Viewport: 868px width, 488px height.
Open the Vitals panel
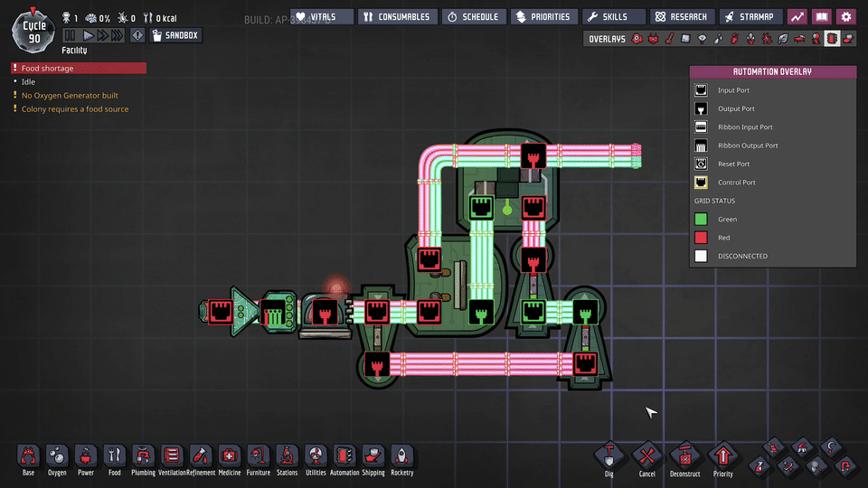[x=322, y=16]
